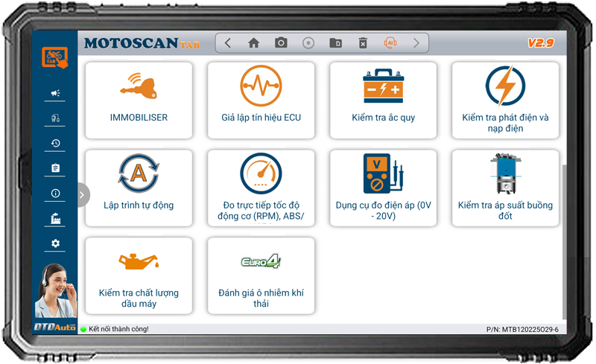Open Kiểm tra áp suất buồng đốt tile

pos(505,188)
